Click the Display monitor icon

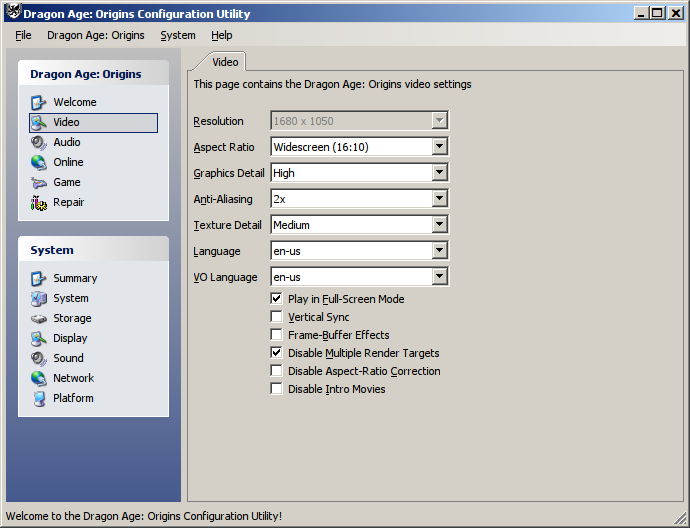click(39, 338)
